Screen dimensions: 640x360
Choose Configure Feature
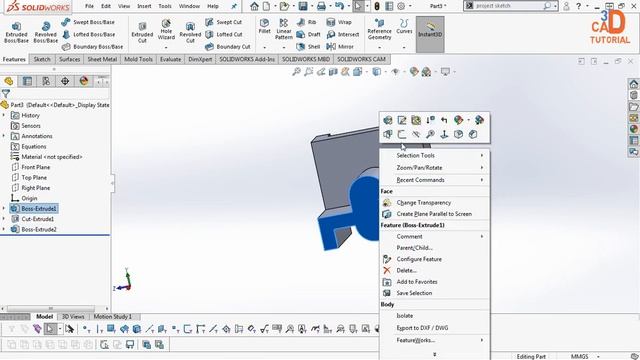pyautogui.click(x=434, y=259)
